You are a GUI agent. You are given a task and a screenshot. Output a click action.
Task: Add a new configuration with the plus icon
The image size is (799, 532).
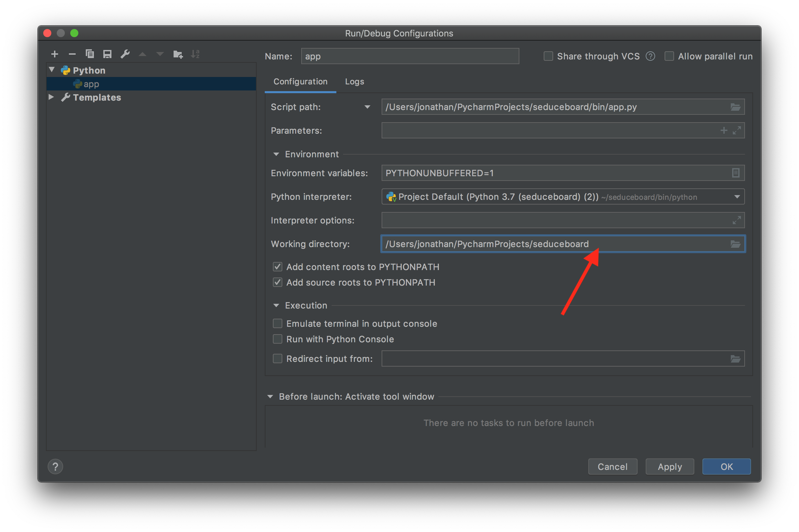(55, 54)
